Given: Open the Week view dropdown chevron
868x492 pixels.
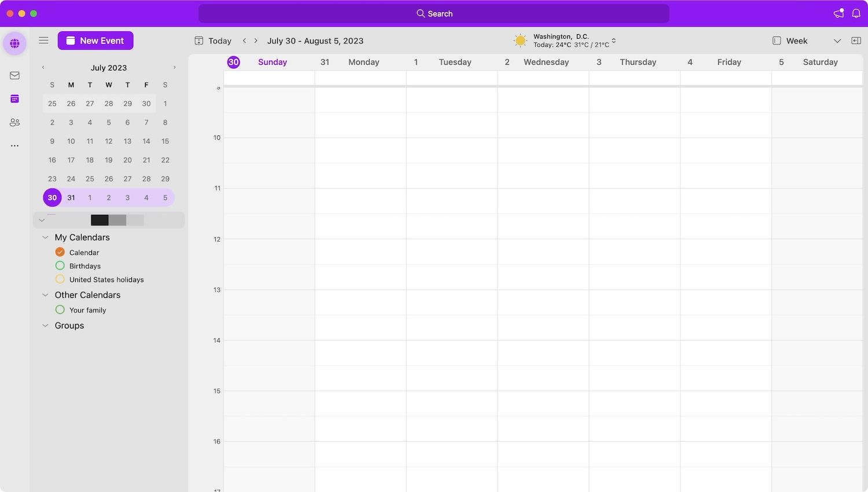Looking at the screenshot, I should (837, 41).
